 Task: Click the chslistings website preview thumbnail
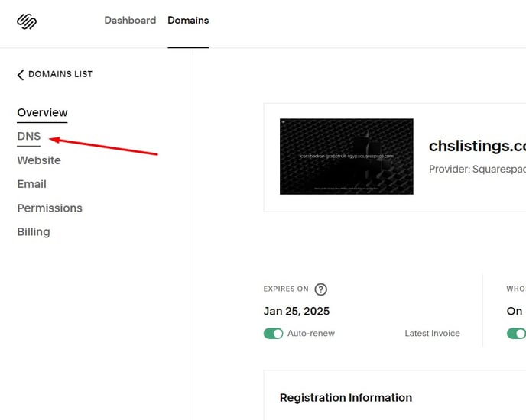click(x=346, y=157)
